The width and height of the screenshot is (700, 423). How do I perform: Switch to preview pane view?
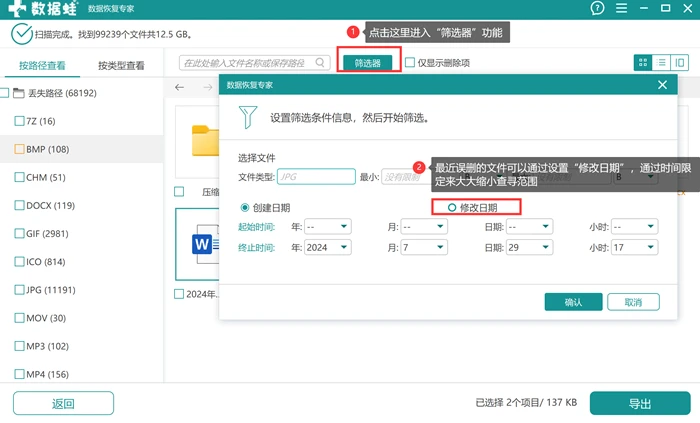click(679, 62)
